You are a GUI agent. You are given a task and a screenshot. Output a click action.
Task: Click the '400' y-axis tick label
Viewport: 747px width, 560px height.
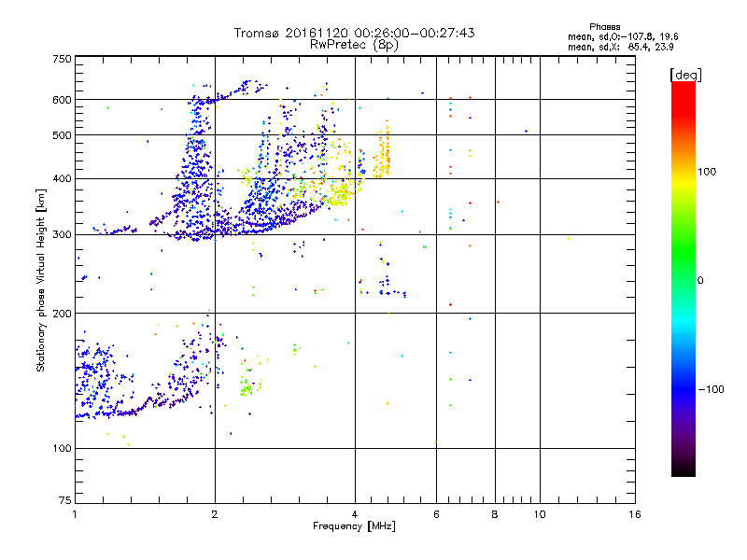click(x=62, y=178)
